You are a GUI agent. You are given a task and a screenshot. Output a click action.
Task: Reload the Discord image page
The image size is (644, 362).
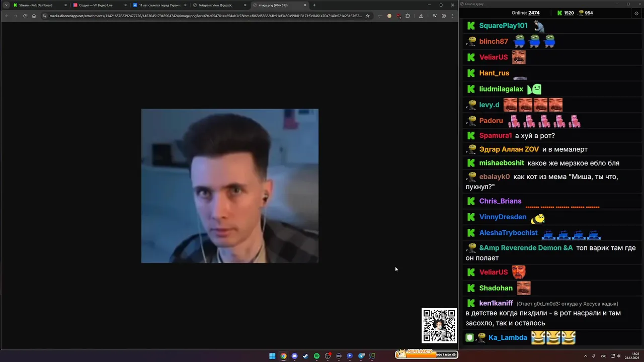(25, 16)
